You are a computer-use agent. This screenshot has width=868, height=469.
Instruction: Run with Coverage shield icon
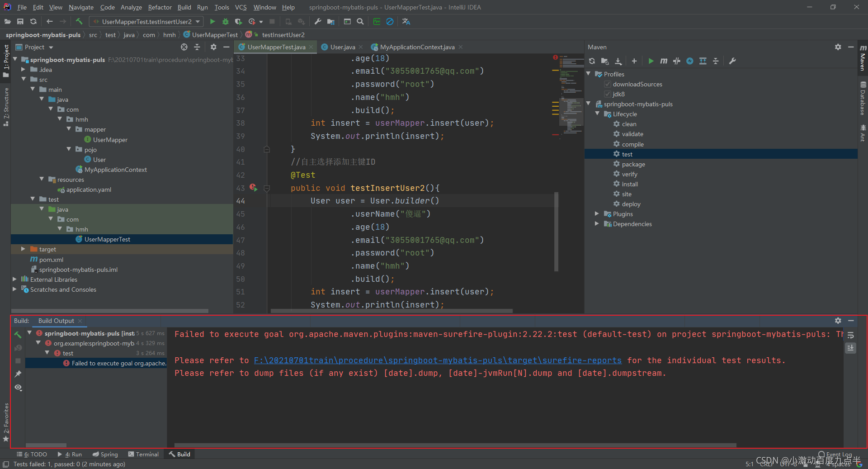238,21
